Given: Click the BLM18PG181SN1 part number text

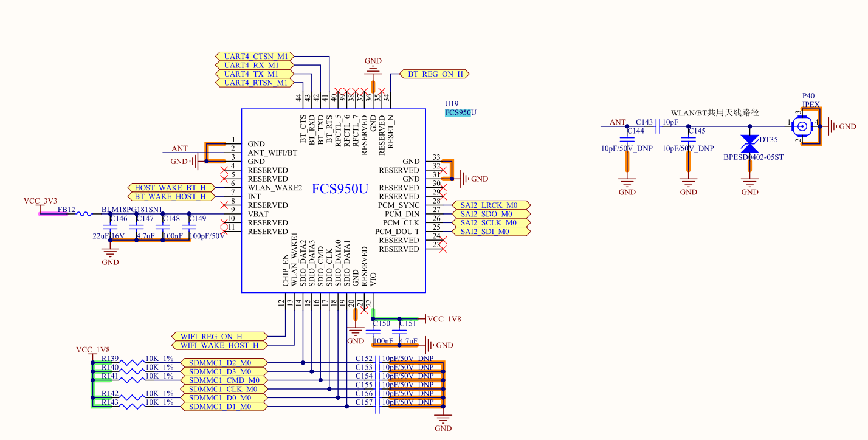Looking at the screenshot, I should (x=132, y=210).
